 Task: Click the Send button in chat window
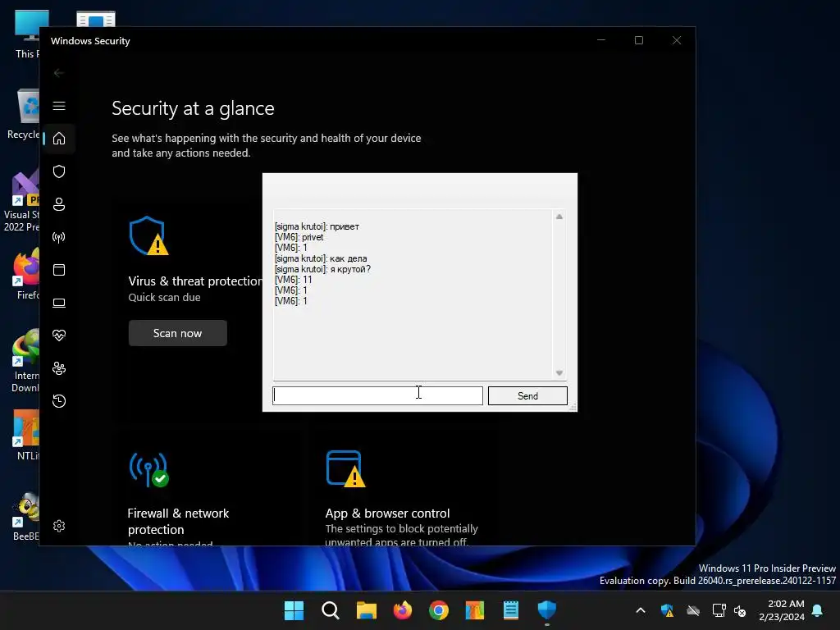(527, 396)
